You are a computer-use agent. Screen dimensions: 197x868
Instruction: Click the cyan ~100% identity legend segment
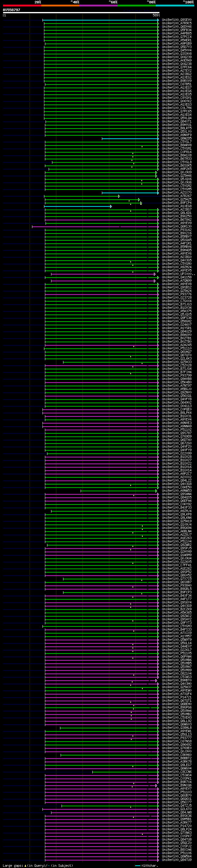pyautogui.click(x=175, y=6)
